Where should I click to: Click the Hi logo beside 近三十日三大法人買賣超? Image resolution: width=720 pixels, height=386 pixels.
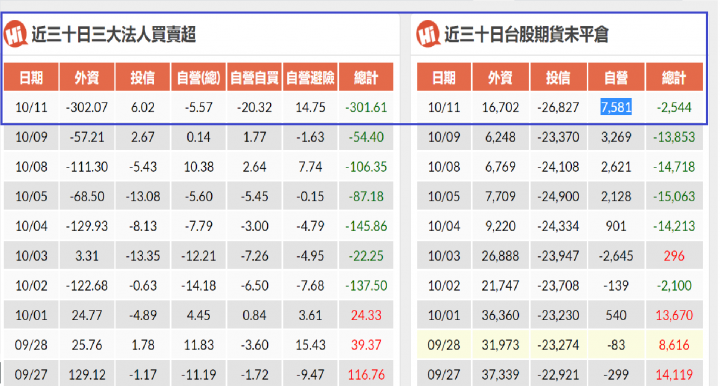tap(16, 34)
